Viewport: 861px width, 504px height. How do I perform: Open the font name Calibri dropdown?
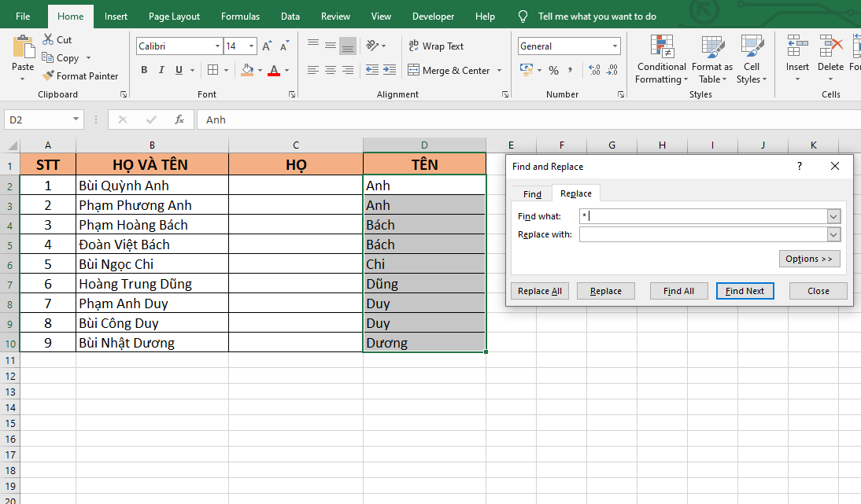217,46
